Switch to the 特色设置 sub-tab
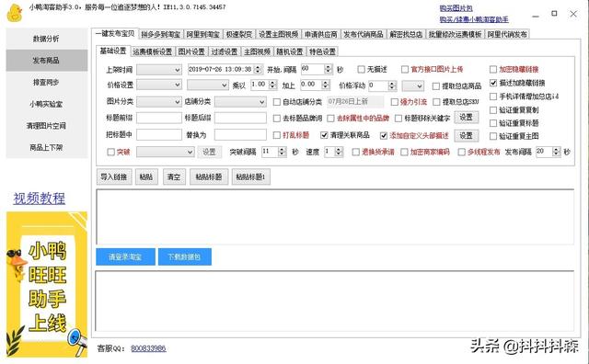Viewport: 589px width, 364px height. (x=322, y=51)
